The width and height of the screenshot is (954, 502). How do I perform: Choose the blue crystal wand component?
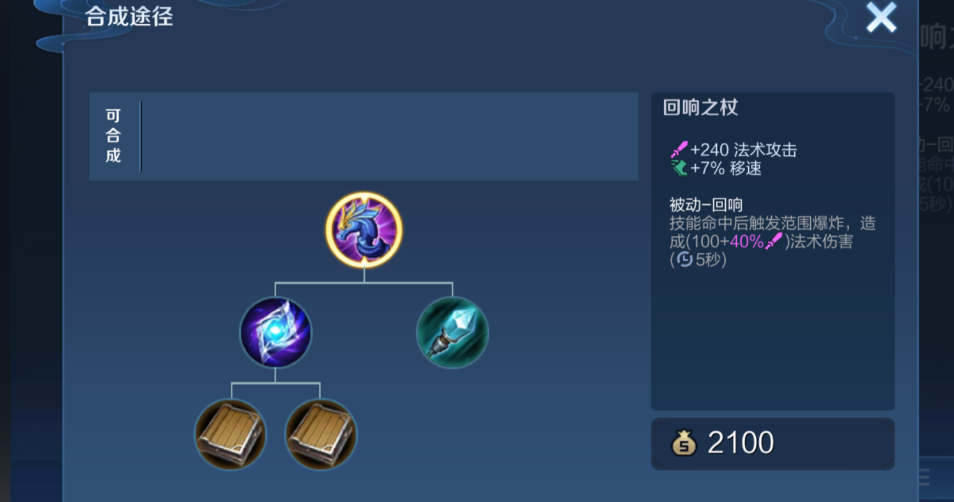click(x=452, y=332)
